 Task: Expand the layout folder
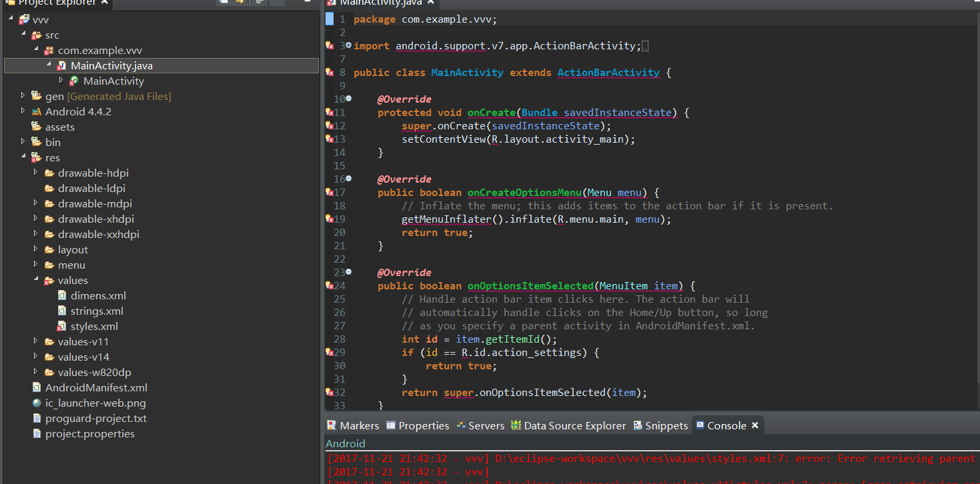(x=35, y=249)
